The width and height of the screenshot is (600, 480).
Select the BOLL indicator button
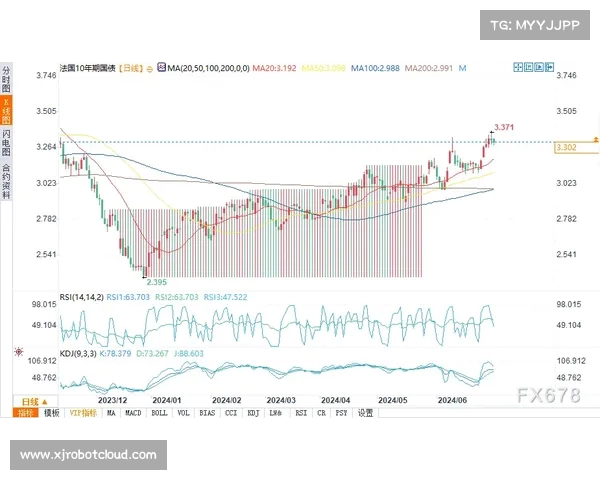click(x=161, y=412)
